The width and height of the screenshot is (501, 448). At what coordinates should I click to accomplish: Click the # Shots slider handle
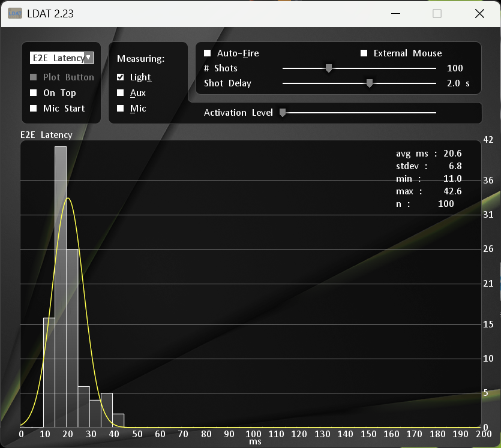[328, 68]
